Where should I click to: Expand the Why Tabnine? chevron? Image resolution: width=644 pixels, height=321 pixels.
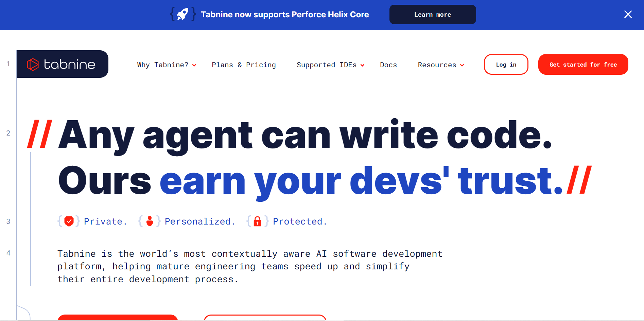[194, 65]
